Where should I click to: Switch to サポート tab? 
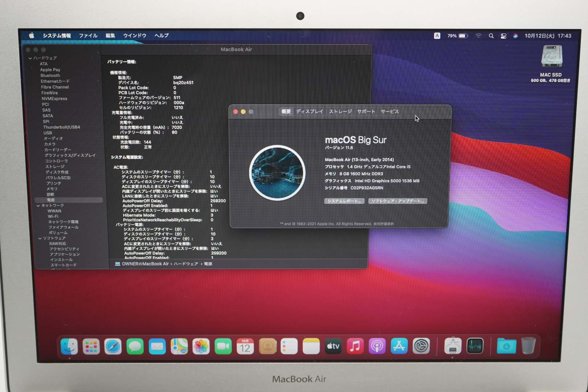coord(366,111)
